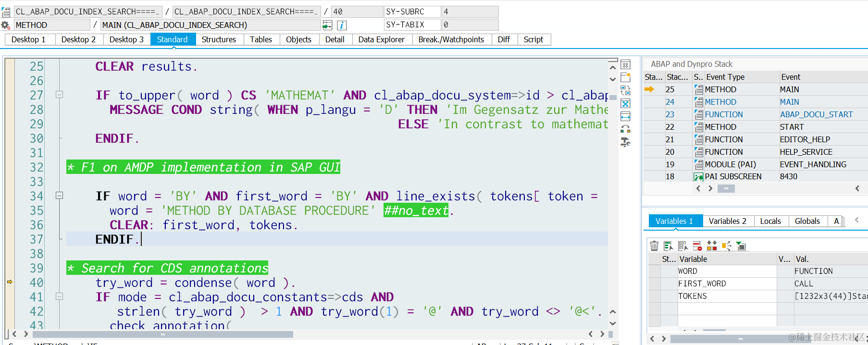Switch to Desktop 3 tab
Image resolution: width=868 pixels, height=345 pixels.
126,39
